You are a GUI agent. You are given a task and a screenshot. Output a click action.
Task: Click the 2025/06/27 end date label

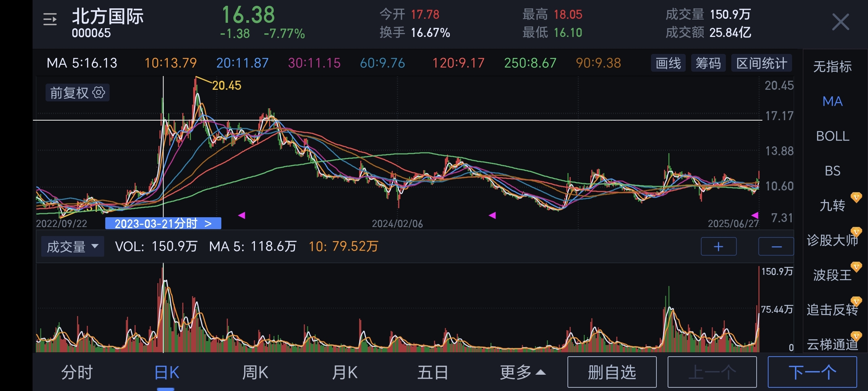click(733, 224)
